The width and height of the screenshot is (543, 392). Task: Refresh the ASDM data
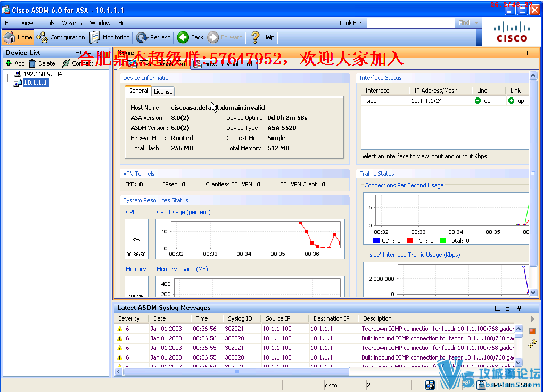pyautogui.click(x=153, y=37)
